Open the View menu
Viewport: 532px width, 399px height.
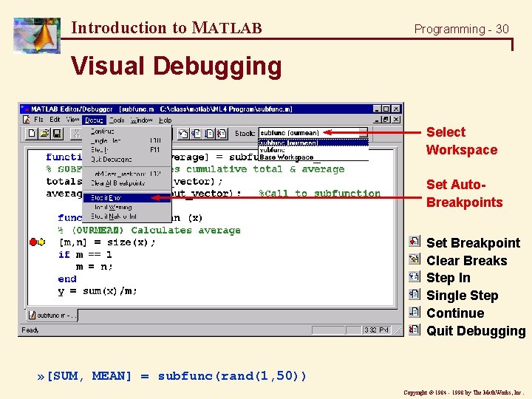coord(72,120)
